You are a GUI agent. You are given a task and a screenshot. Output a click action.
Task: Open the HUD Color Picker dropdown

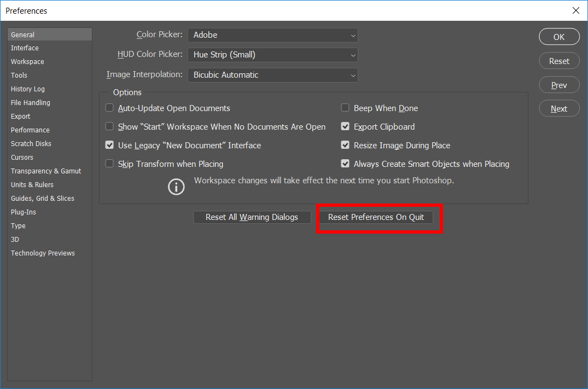272,55
